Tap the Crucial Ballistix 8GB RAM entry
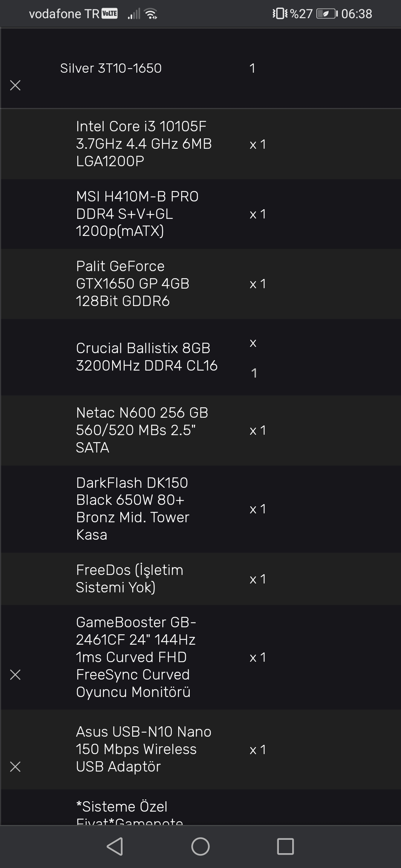The width and height of the screenshot is (401, 868). click(147, 357)
